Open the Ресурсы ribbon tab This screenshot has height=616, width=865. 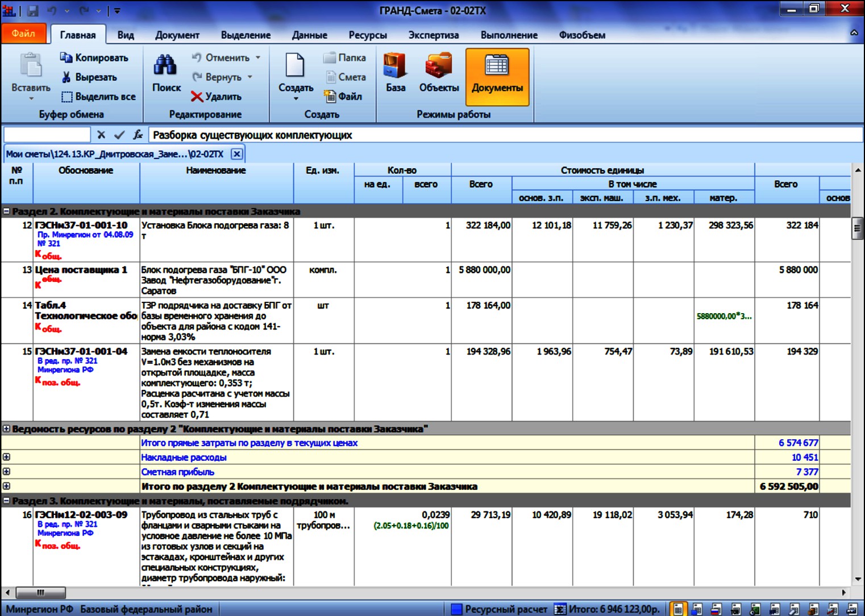(x=368, y=35)
